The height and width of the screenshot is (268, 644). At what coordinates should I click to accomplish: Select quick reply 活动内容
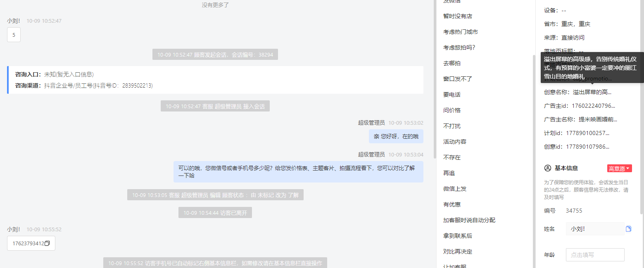pyautogui.click(x=455, y=142)
